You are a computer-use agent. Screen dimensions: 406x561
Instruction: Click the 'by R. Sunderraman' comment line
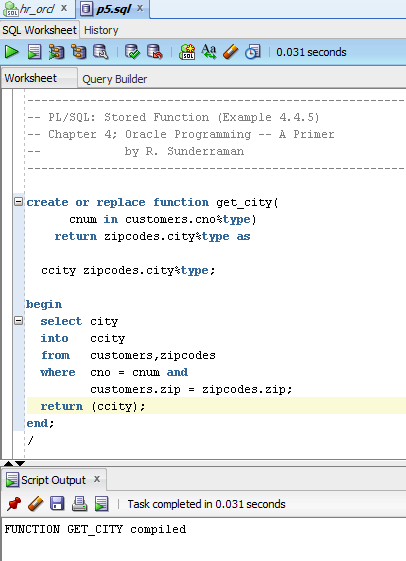(x=184, y=151)
